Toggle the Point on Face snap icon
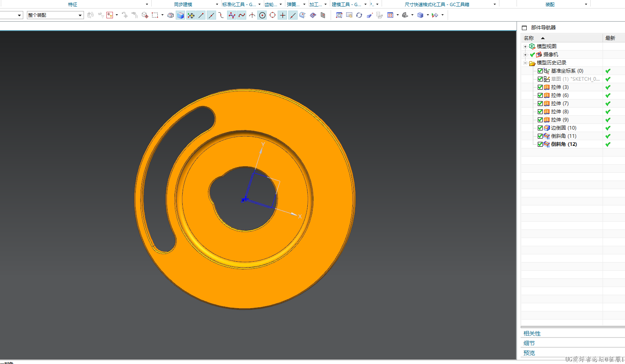 303,15
